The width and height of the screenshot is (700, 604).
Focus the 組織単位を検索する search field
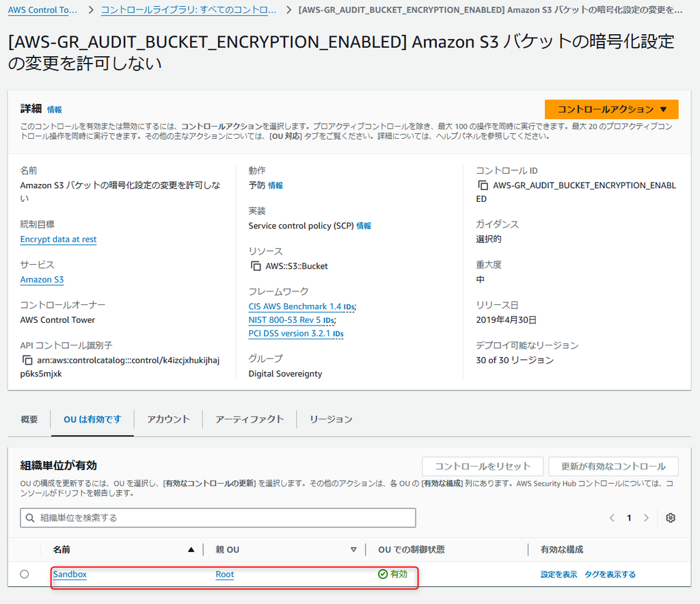click(218, 518)
